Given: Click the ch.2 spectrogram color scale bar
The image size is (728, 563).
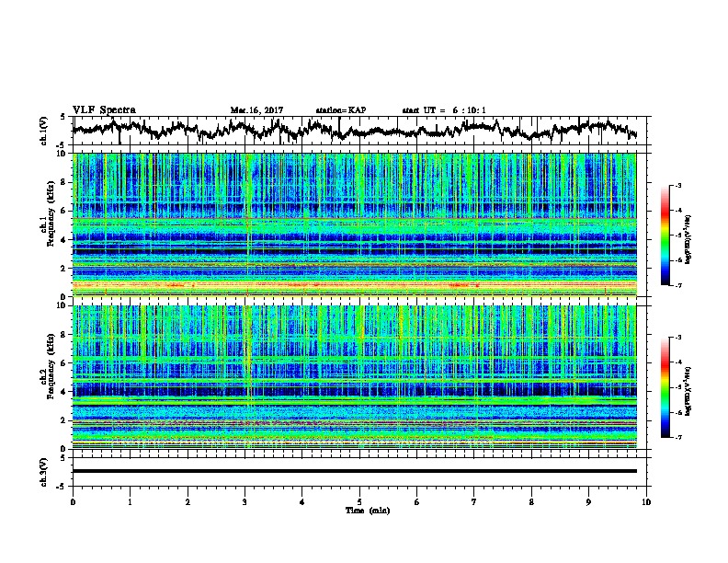Looking at the screenshot, I should [665, 387].
